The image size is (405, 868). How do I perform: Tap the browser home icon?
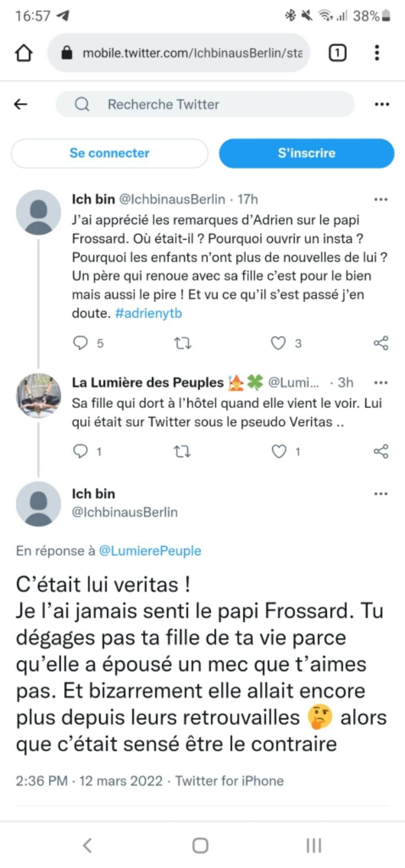click(x=24, y=53)
